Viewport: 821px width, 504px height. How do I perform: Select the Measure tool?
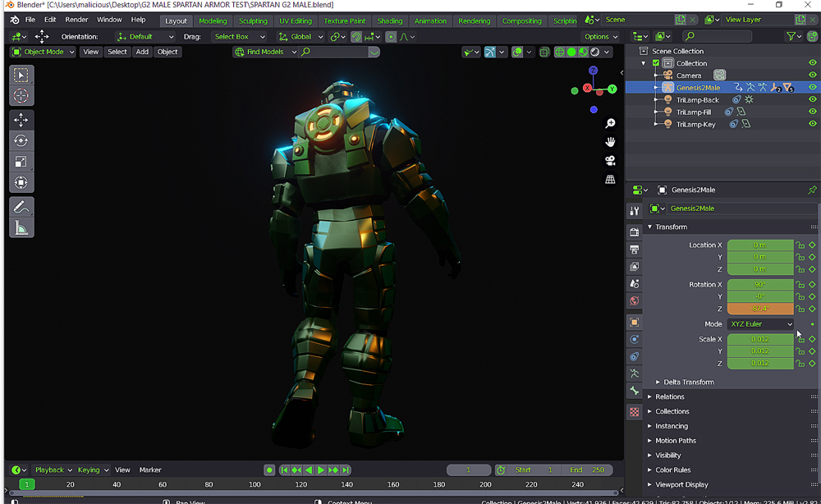[x=21, y=228]
